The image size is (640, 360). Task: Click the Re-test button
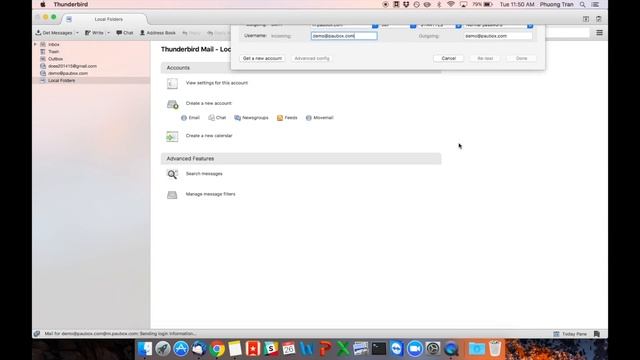coord(485,58)
